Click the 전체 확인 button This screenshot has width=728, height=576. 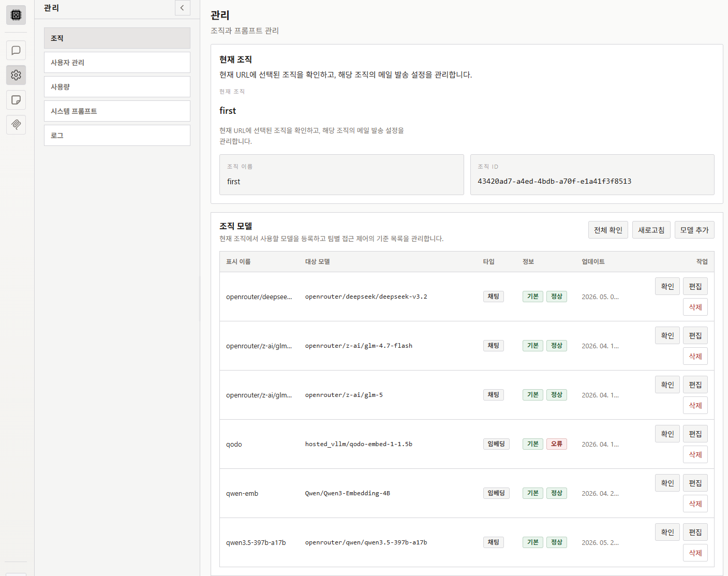pos(608,230)
